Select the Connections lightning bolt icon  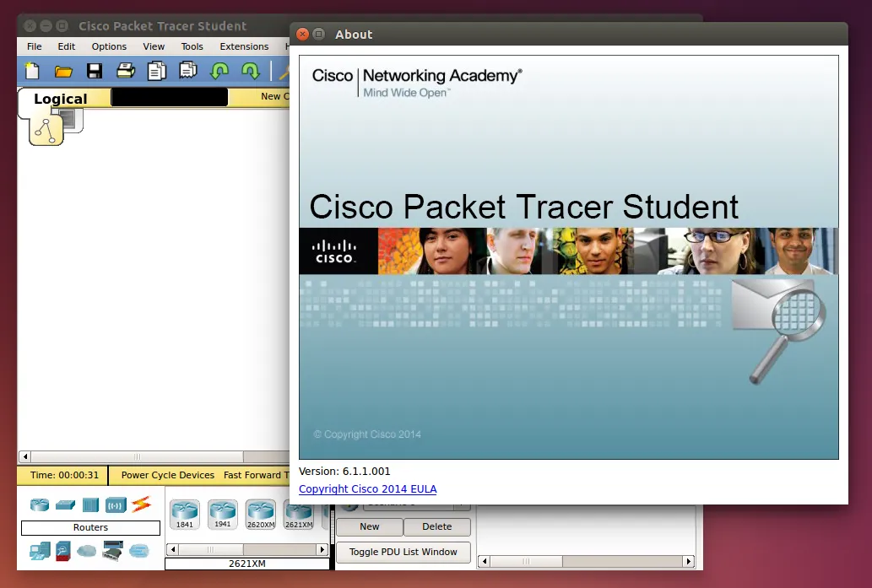(x=140, y=504)
